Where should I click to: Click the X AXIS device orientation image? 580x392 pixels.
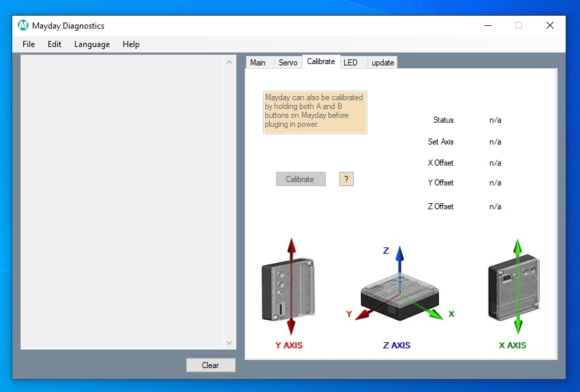(x=514, y=287)
